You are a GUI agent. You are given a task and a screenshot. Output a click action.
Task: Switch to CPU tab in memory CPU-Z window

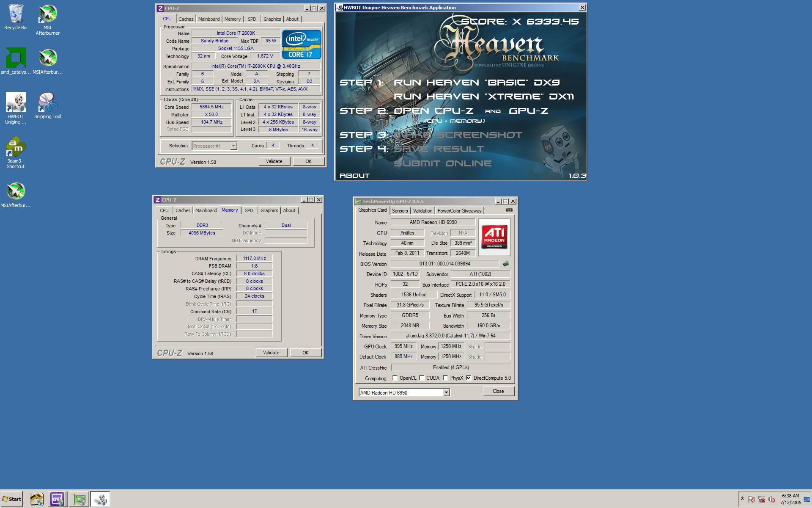pos(164,210)
